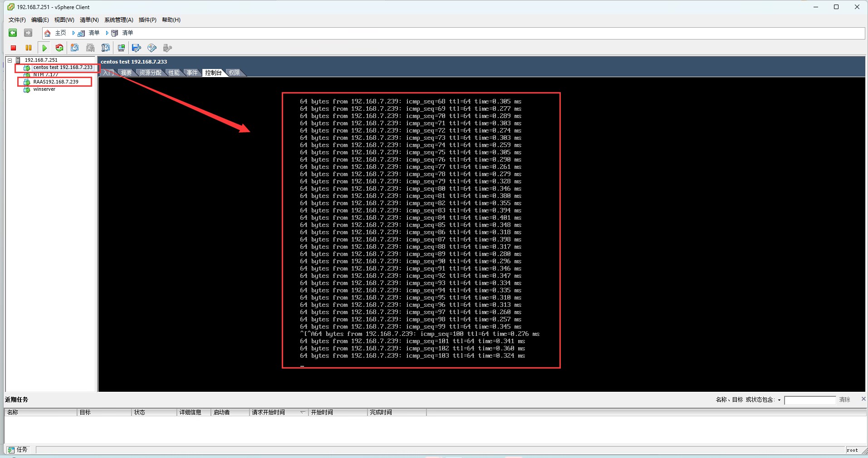Click the icmp_seq=103 ping line in the console
Viewport: 868px width, 458px height.
coord(412,356)
